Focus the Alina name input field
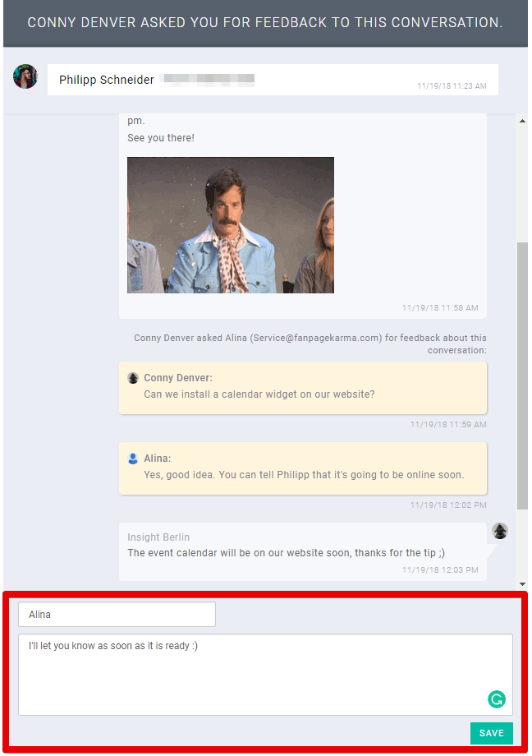532x756 pixels. (117, 615)
